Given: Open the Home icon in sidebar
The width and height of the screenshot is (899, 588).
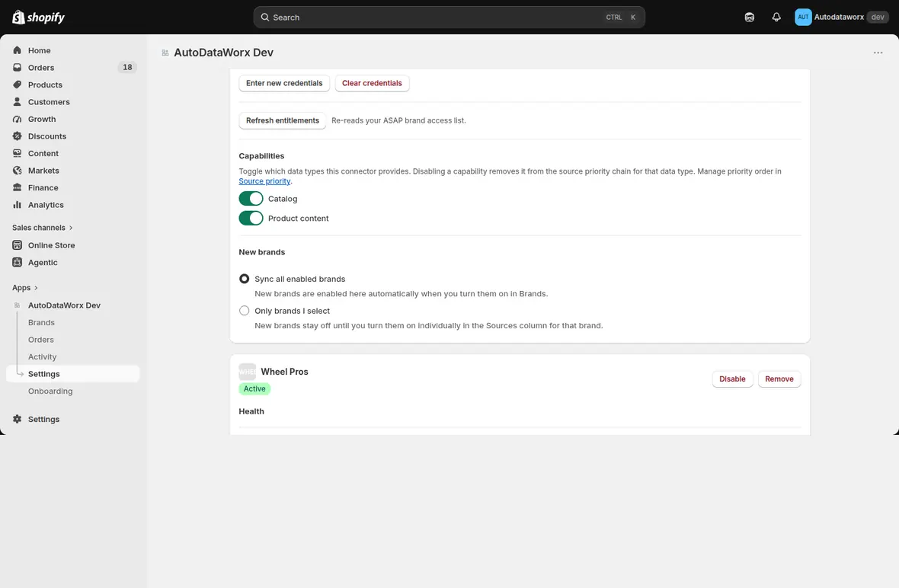Looking at the screenshot, I should 18,50.
